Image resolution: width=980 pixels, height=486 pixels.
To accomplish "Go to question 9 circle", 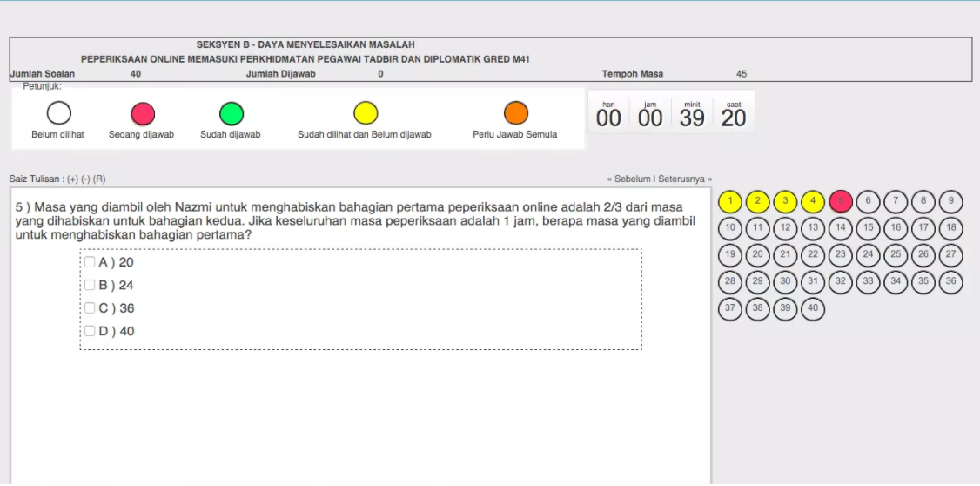I will pyautogui.click(x=950, y=201).
